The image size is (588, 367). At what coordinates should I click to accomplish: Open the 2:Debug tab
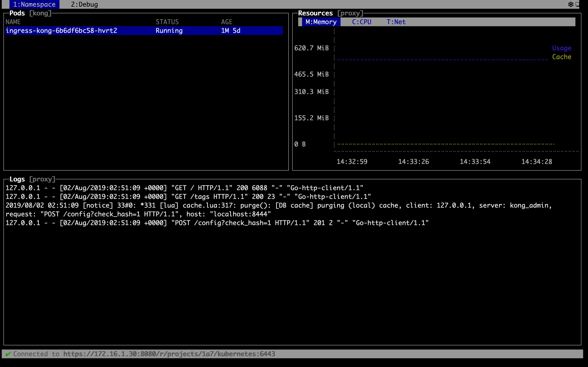click(84, 4)
